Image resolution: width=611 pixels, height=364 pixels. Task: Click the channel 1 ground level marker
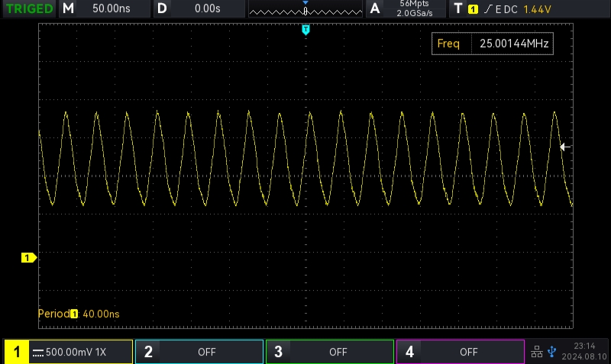28,258
